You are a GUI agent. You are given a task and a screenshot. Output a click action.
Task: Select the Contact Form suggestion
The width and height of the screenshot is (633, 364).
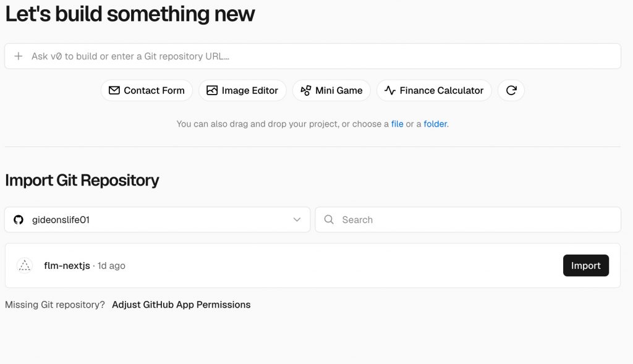tap(147, 90)
